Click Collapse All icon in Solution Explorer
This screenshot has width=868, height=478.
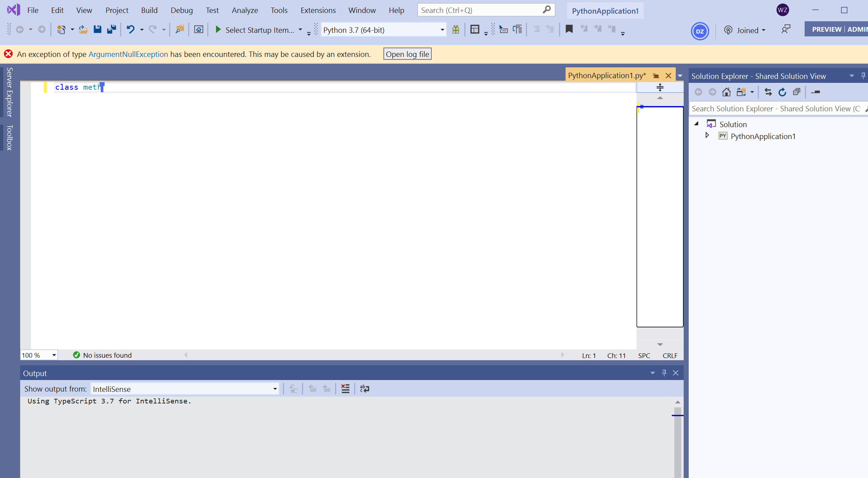796,92
